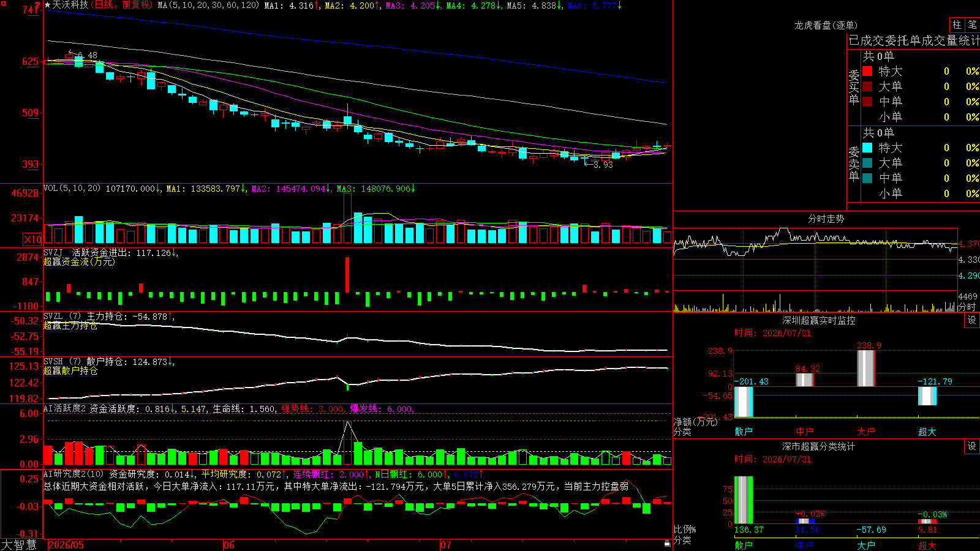The image size is (980, 551).
Task: Click the 散户 bar in 深圳超赢实时监控 chart
Action: point(744,402)
